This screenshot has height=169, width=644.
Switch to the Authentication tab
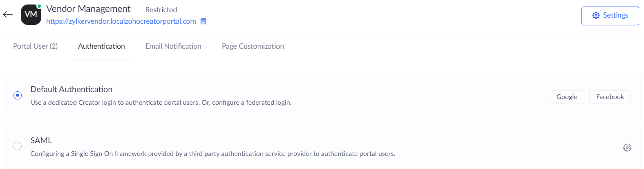click(x=101, y=46)
